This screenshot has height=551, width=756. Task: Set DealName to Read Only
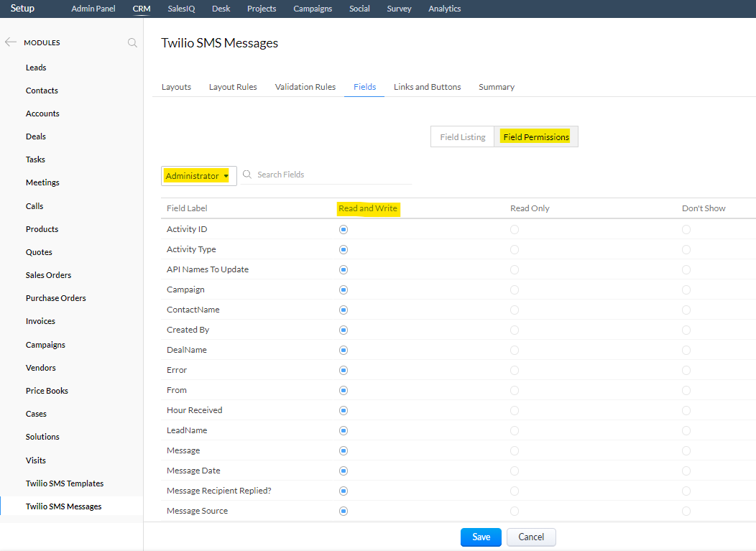(x=515, y=350)
